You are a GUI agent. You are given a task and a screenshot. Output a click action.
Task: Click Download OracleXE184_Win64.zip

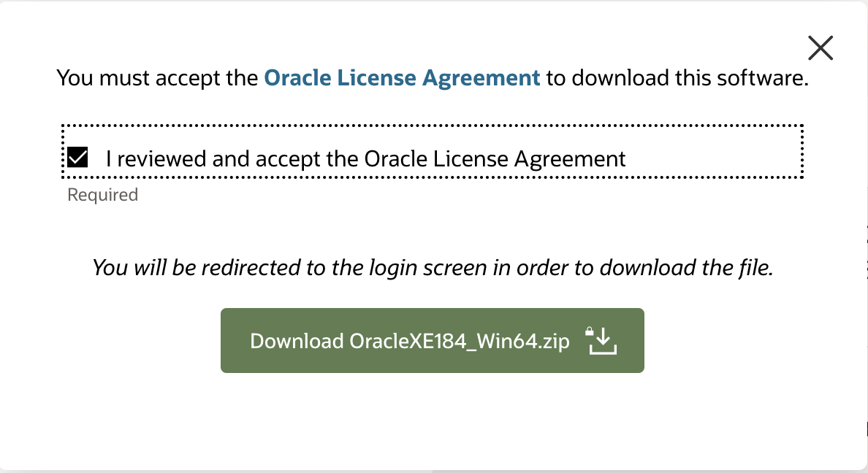432,340
